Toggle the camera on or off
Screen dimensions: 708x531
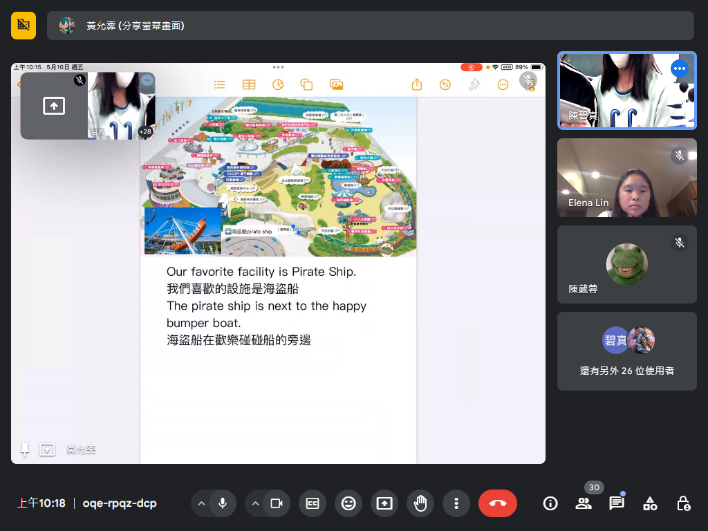[277, 503]
